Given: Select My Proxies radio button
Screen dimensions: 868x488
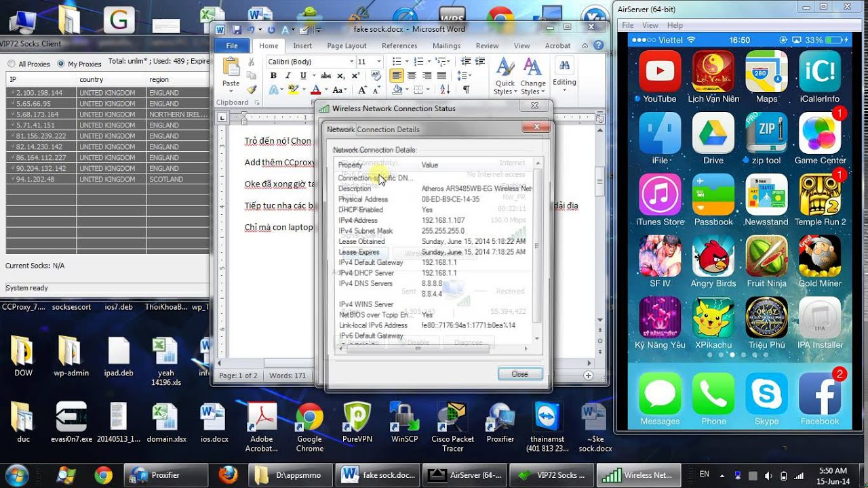Looking at the screenshot, I should tap(62, 64).
